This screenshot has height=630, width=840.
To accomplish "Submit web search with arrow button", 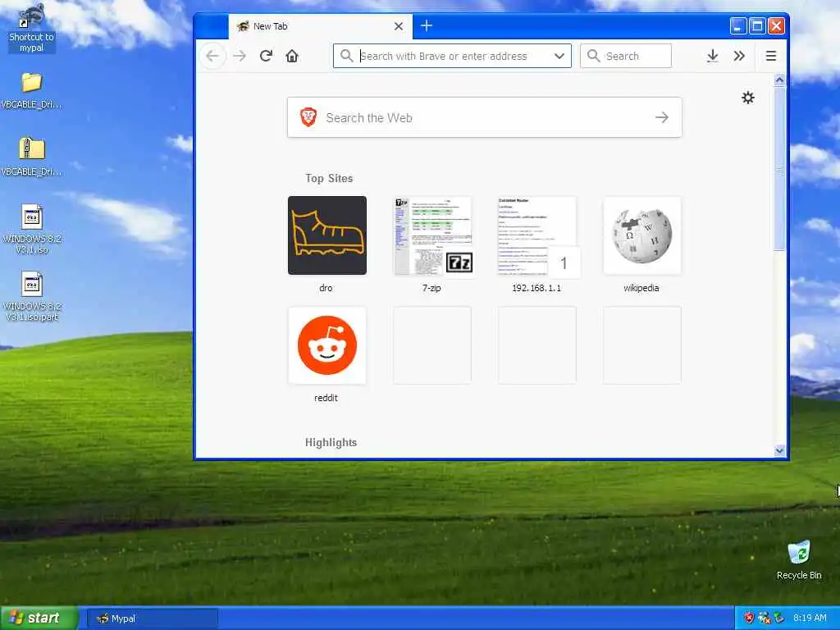I will pyautogui.click(x=662, y=117).
